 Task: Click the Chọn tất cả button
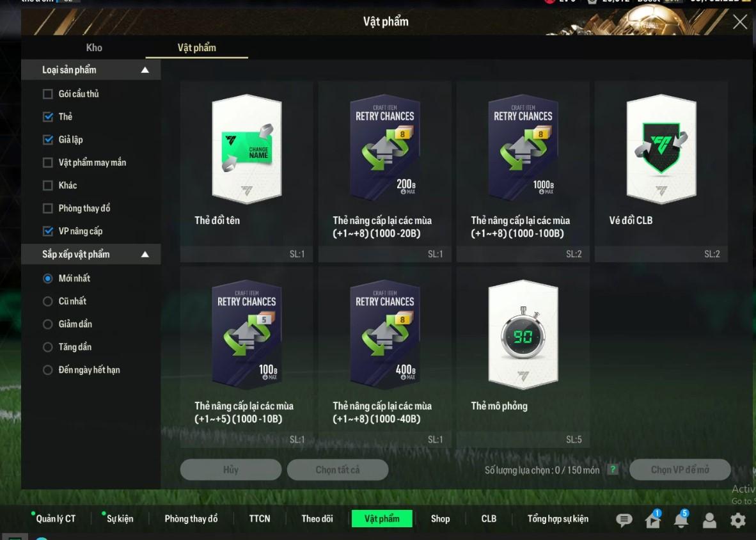click(338, 470)
